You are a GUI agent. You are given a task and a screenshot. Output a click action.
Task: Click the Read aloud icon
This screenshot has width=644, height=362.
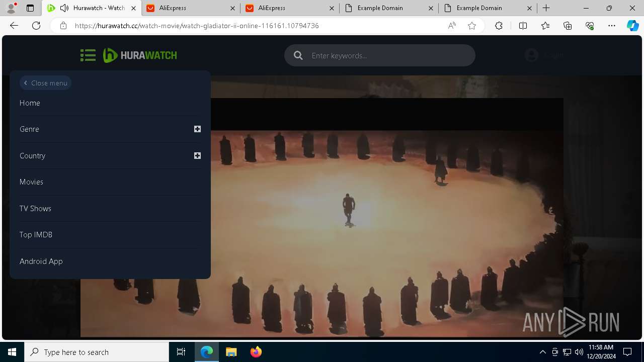click(452, 26)
